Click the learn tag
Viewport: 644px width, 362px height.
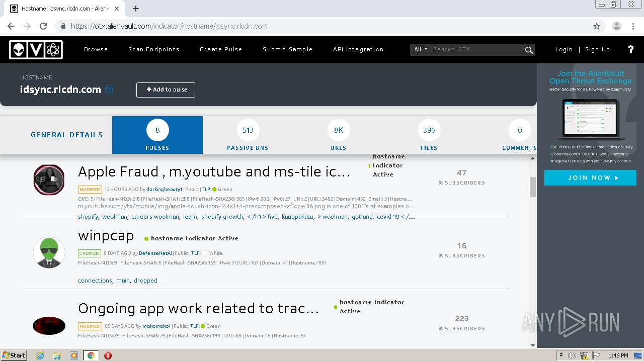190,217
